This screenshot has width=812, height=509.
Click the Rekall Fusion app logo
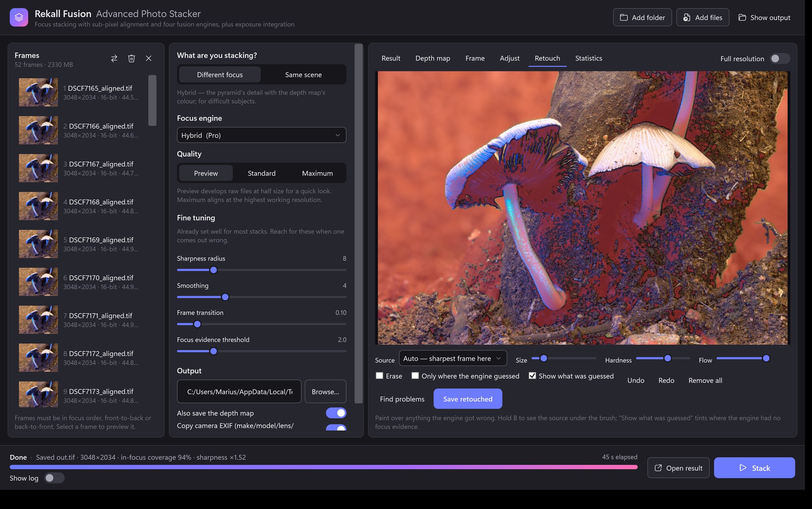coord(19,17)
